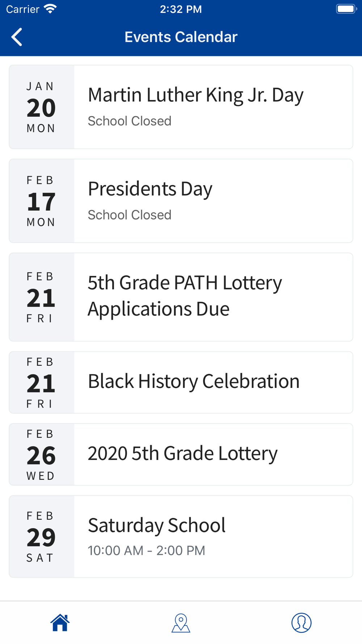
Task: Open the map location tab icon
Action: pos(181,623)
